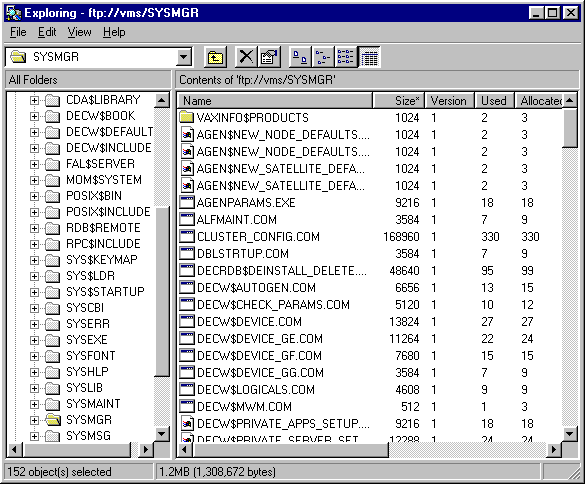Click the DECW$LOGICALS.COM file icon
The width and height of the screenshot is (585, 484).
click(x=187, y=390)
